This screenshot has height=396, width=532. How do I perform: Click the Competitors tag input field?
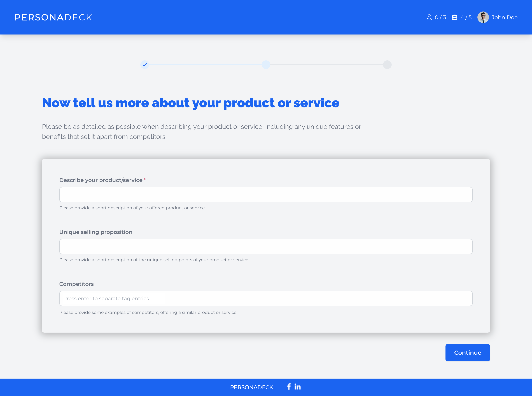tap(266, 298)
